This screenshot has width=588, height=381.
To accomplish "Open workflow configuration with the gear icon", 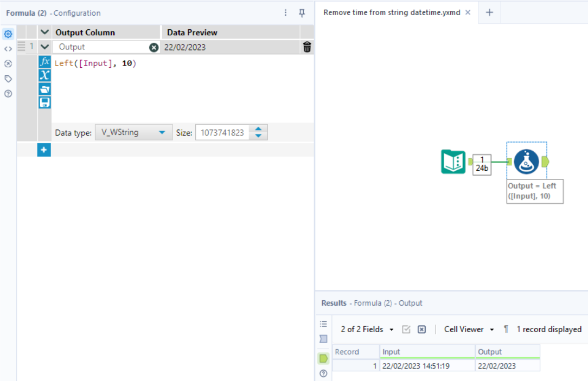I will click(7, 33).
